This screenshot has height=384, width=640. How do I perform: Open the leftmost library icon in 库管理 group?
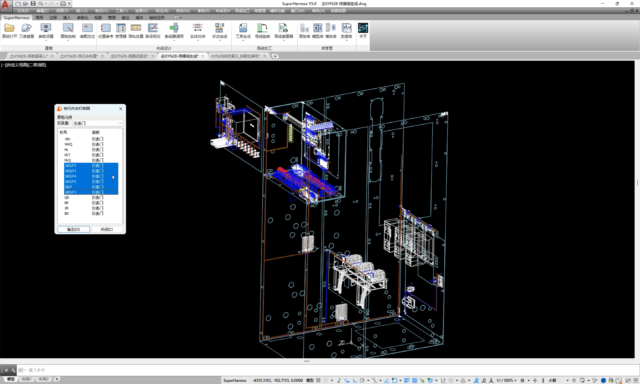pos(304,28)
